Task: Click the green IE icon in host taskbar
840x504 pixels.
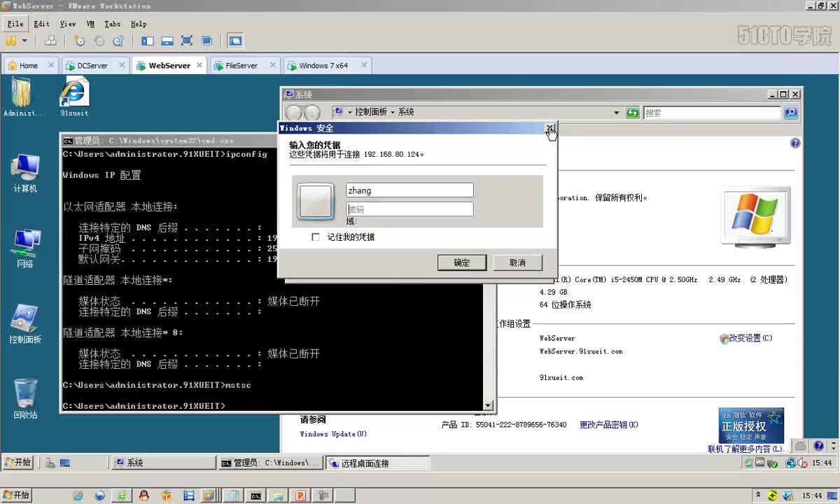Action: [x=122, y=496]
